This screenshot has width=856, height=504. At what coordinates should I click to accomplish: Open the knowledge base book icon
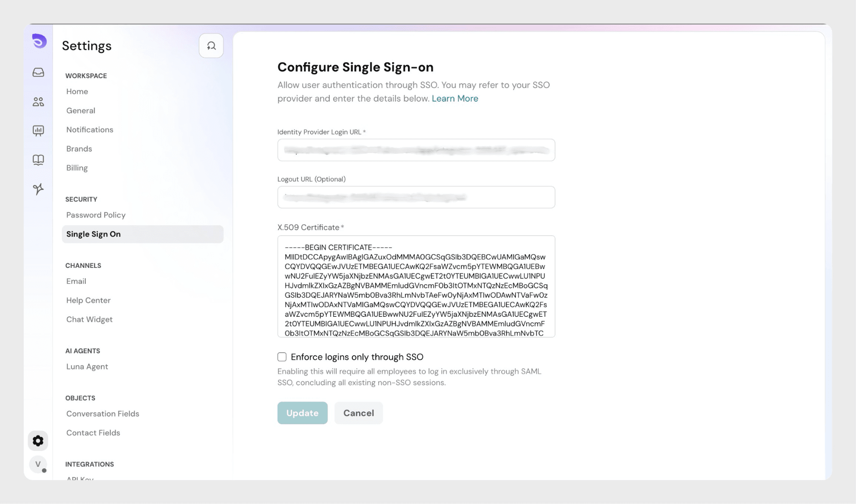pyautogui.click(x=38, y=160)
